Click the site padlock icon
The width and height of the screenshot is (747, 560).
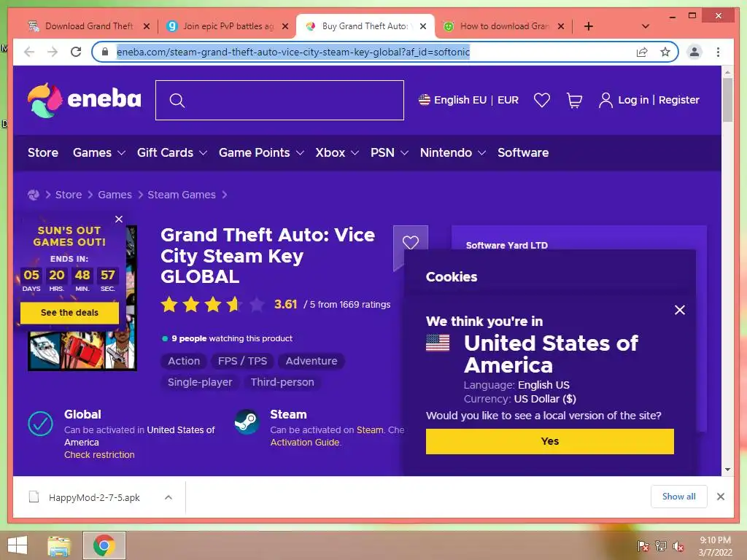(105, 52)
